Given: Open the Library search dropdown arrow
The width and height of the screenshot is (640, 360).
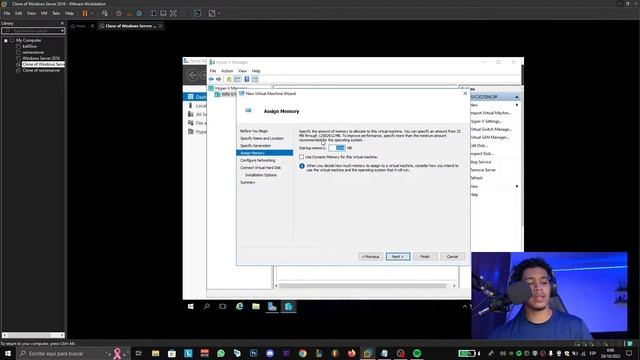Looking at the screenshot, I should [62, 31].
